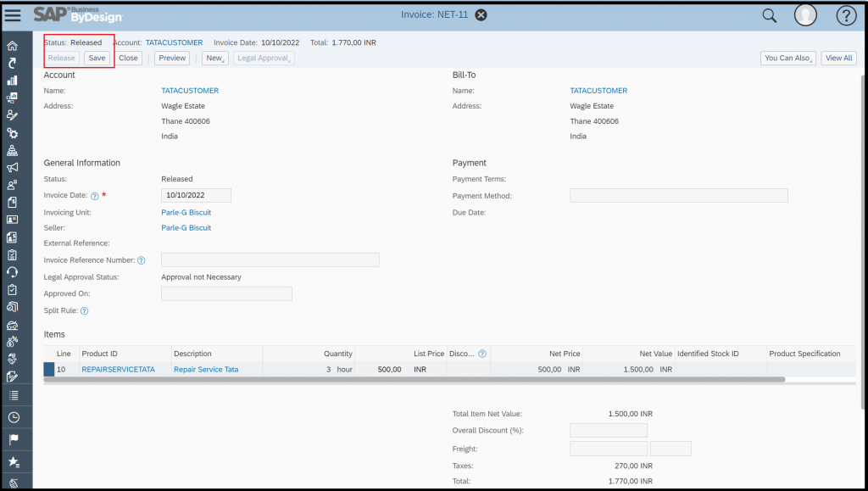The image size is (868, 491).
Task: Select line 10 row selector
Action: pos(49,370)
